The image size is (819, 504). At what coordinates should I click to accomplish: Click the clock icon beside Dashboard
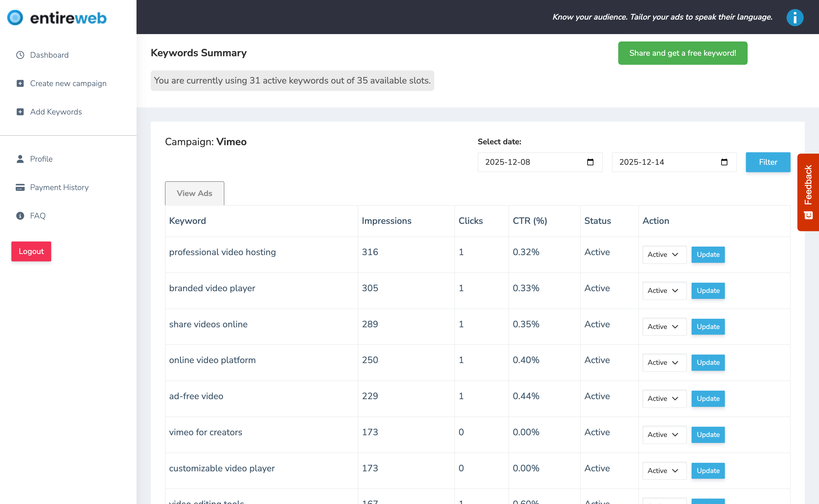click(20, 55)
